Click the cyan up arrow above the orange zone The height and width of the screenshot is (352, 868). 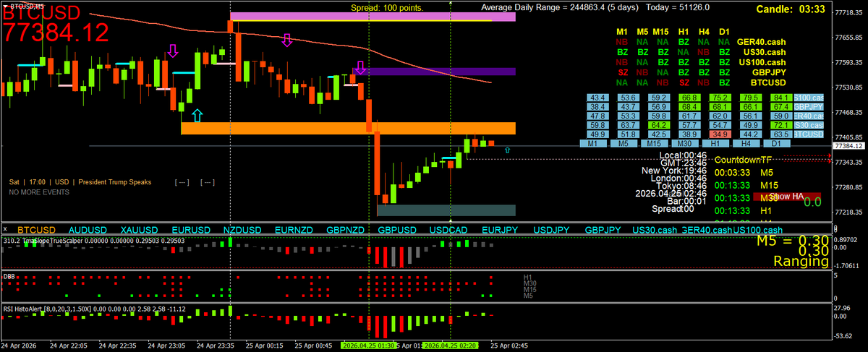[x=197, y=115]
